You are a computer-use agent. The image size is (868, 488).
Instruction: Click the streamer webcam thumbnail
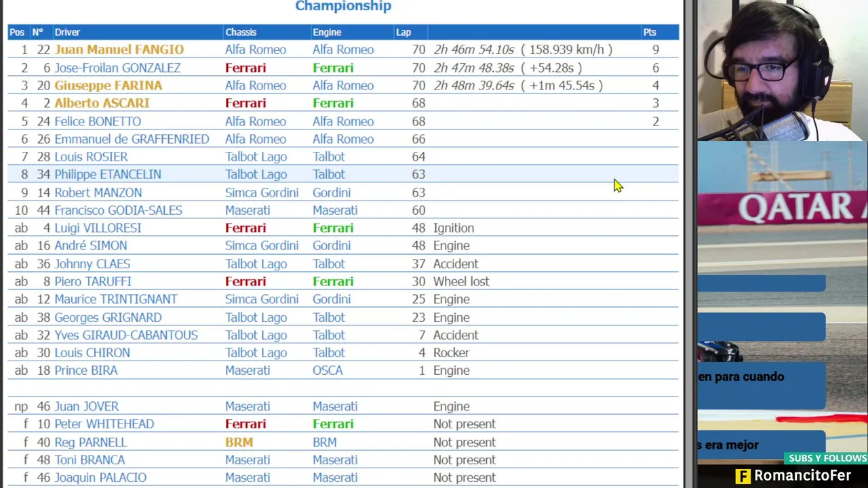pyautogui.click(x=782, y=70)
